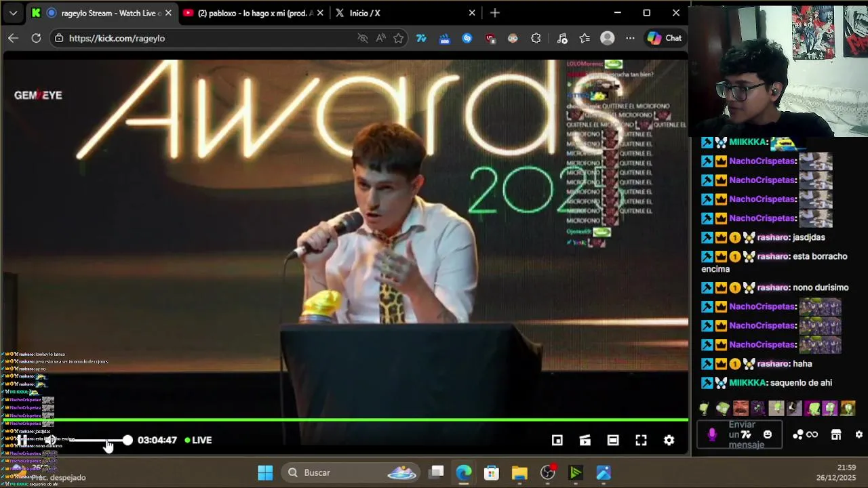Open emoji picker smiley icon
The height and width of the screenshot is (488, 868).
(x=768, y=434)
